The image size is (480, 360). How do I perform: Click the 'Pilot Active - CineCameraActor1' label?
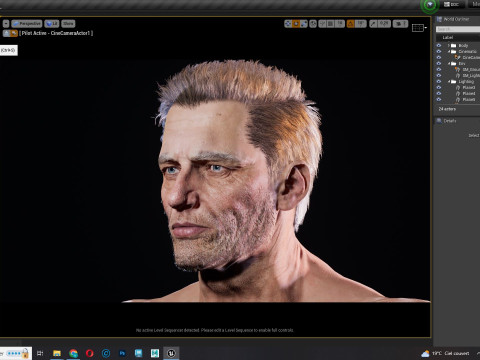point(56,33)
